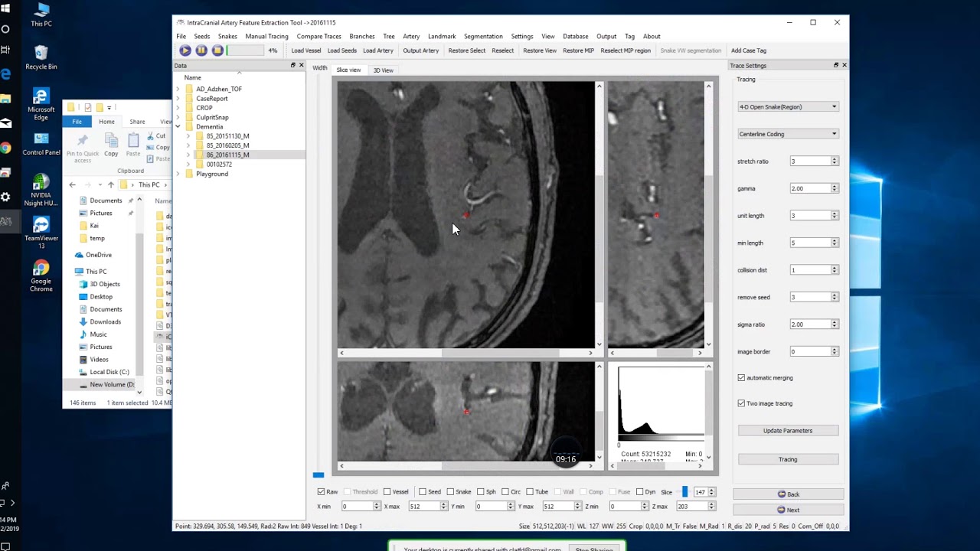Toggle automatic merging checkbox
The width and height of the screenshot is (980, 551).
[741, 377]
